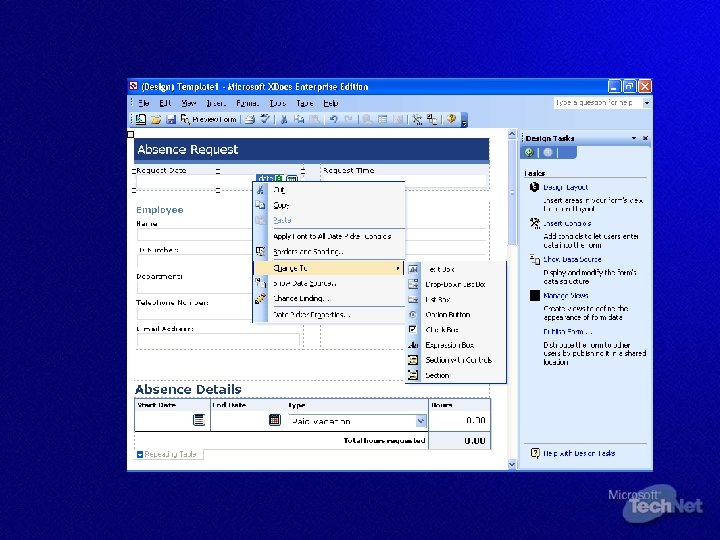The height and width of the screenshot is (540, 720).
Task: Open the Insert menu
Action: click(215, 103)
